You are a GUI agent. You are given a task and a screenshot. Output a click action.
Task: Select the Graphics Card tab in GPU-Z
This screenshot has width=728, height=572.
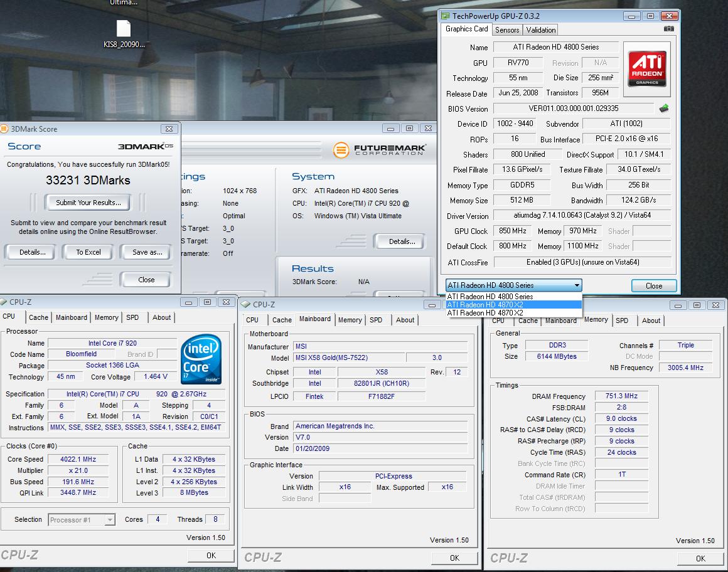[466, 29]
